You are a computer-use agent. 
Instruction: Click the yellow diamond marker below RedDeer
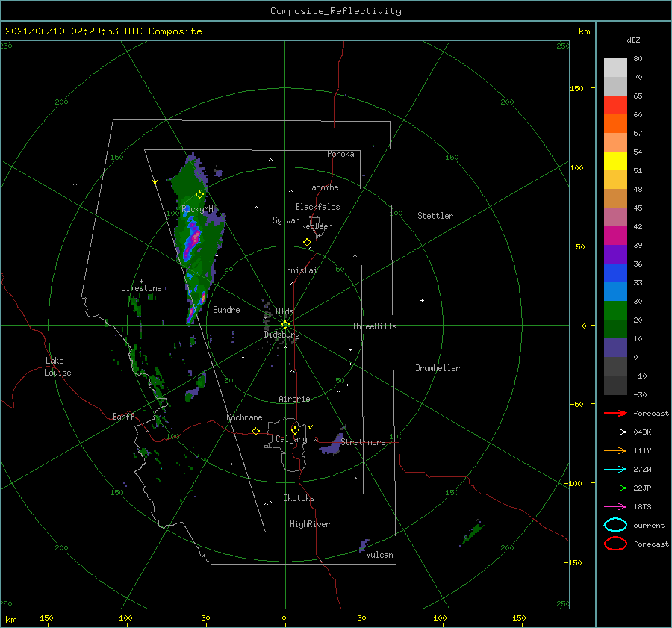click(307, 242)
